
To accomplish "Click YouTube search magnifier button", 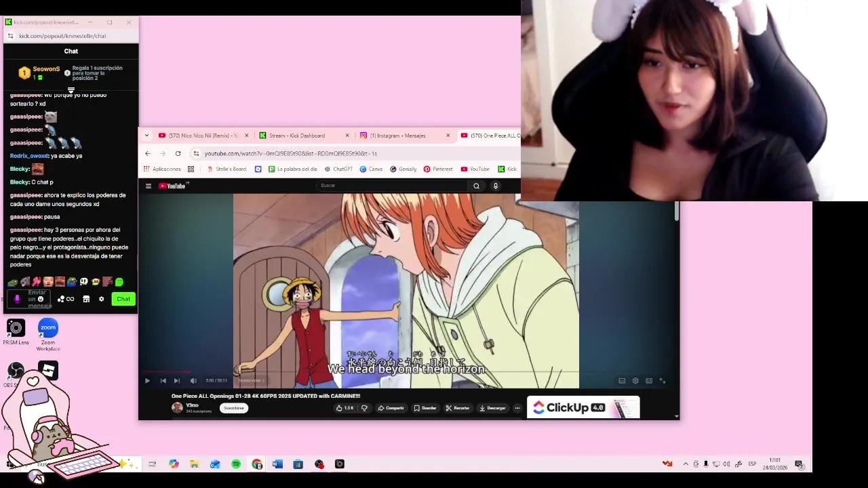I will pyautogui.click(x=477, y=186).
